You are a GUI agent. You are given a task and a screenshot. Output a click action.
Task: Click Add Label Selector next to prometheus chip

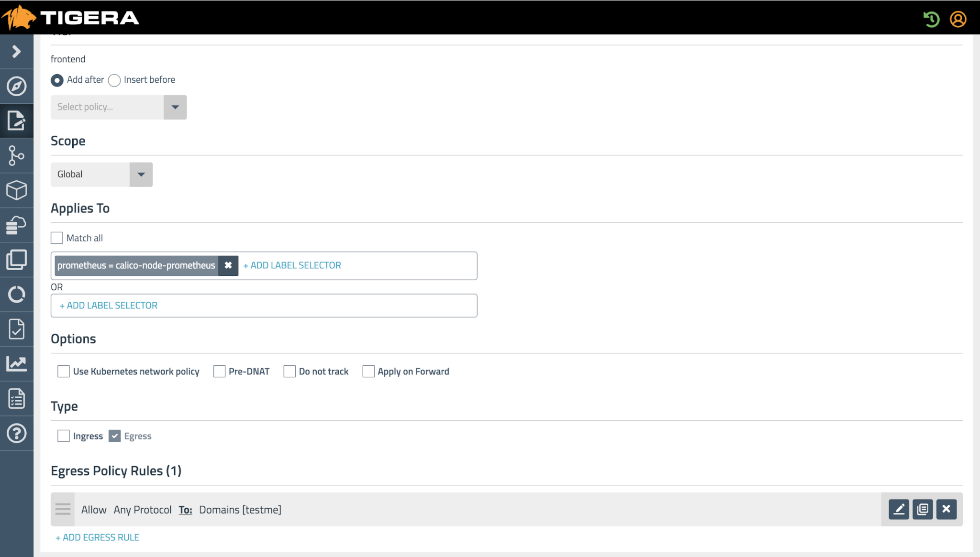click(x=292, y=265)
